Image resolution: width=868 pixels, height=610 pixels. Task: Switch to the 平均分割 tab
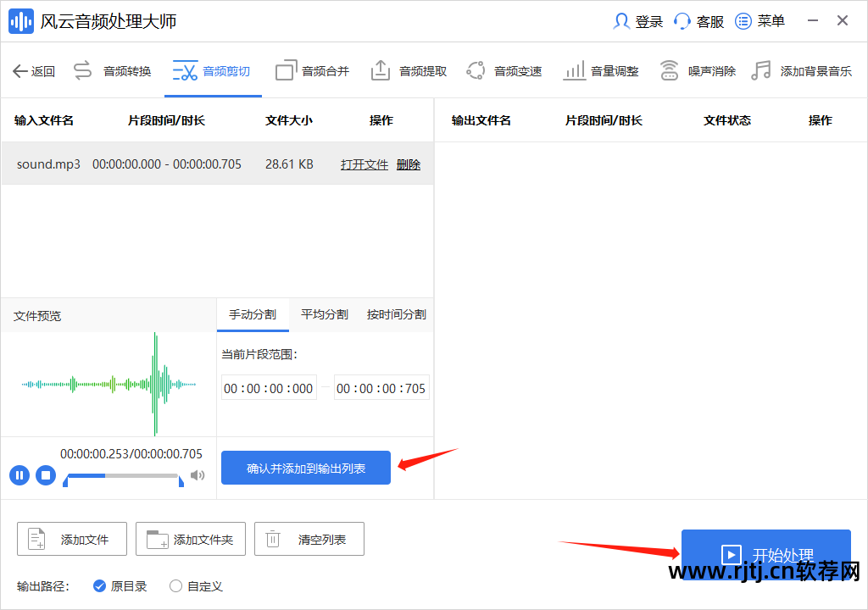pos(325,313)
